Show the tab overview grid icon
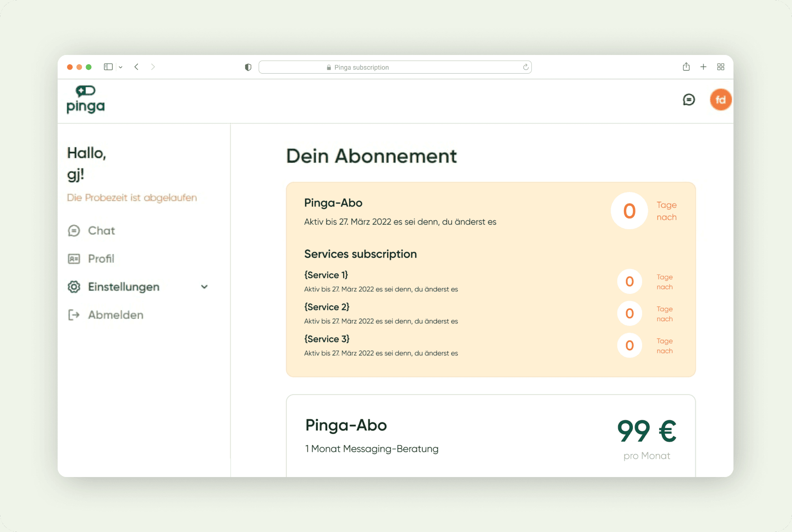The height and width of the screenshot is (532, 792). 721,67
